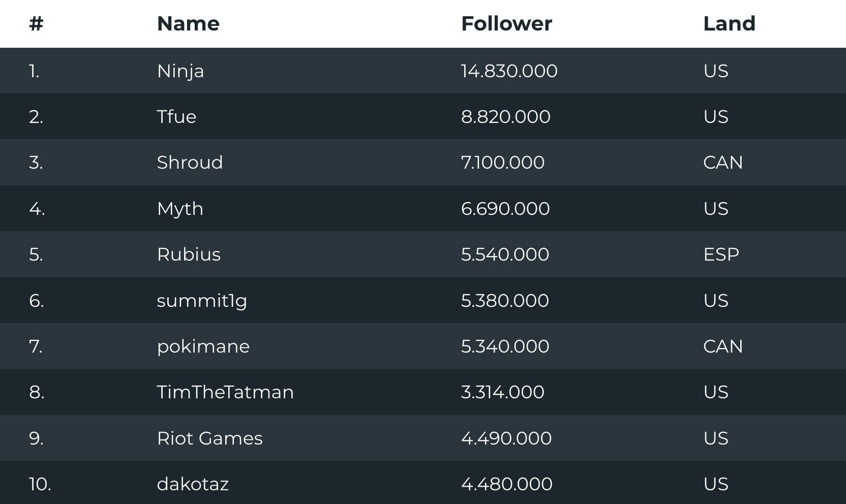Click the dakotaz name entry

click(193, 484)
